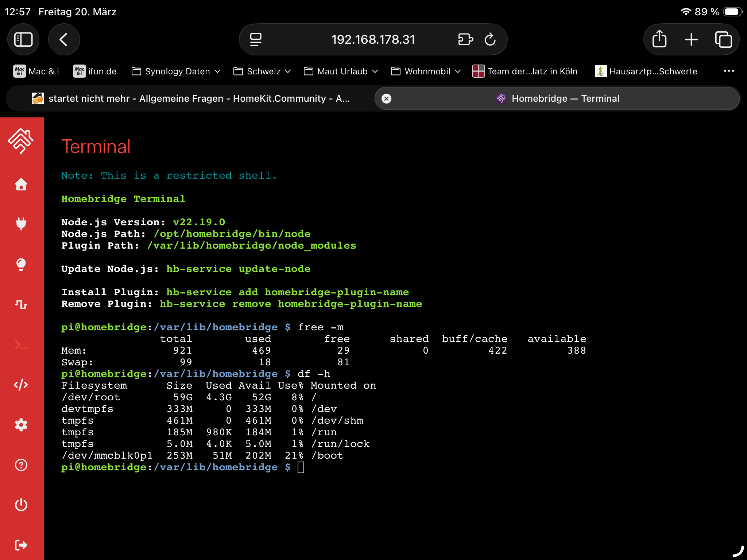Open Accessories lightbulb icon in sidebar
Image resolution: width=747 pixels, height=560 pixels.
point(21,264)
